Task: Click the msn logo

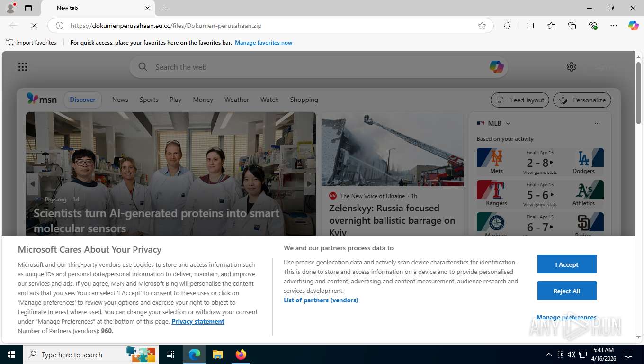Action: pyautogui.click(x=42, y=99)
